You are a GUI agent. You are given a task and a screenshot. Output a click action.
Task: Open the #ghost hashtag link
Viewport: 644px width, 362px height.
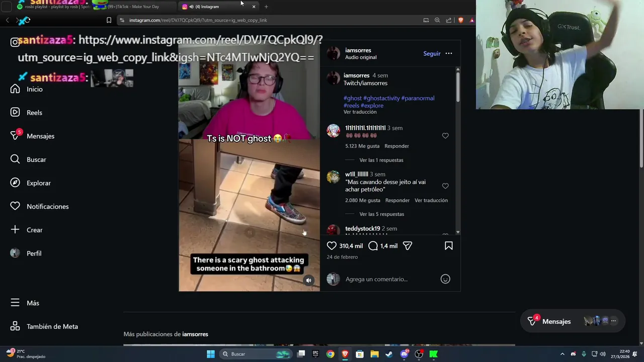(x=353, y=98)
